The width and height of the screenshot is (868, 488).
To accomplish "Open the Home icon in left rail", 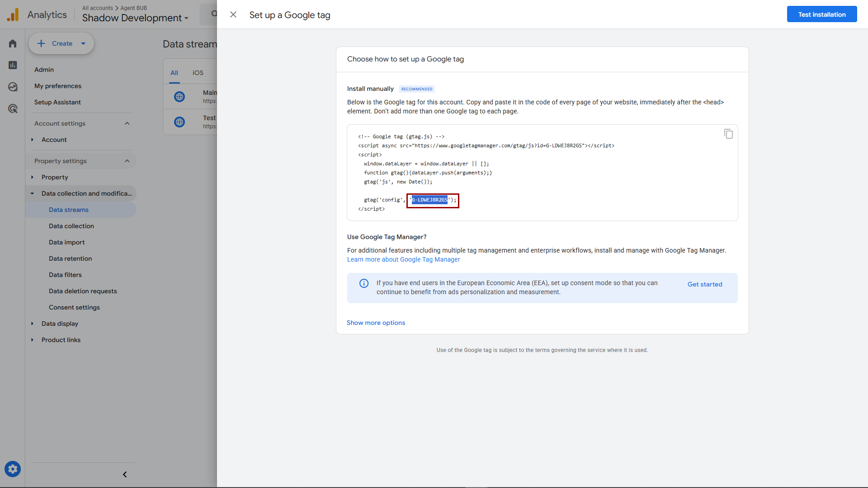I will [x=13, y=43].
